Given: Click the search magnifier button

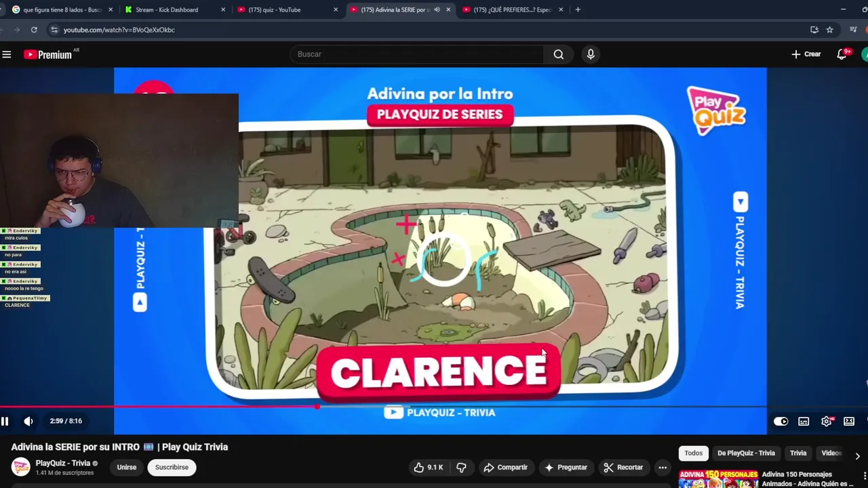Looking at the screenshot, I should click(558, 54).
